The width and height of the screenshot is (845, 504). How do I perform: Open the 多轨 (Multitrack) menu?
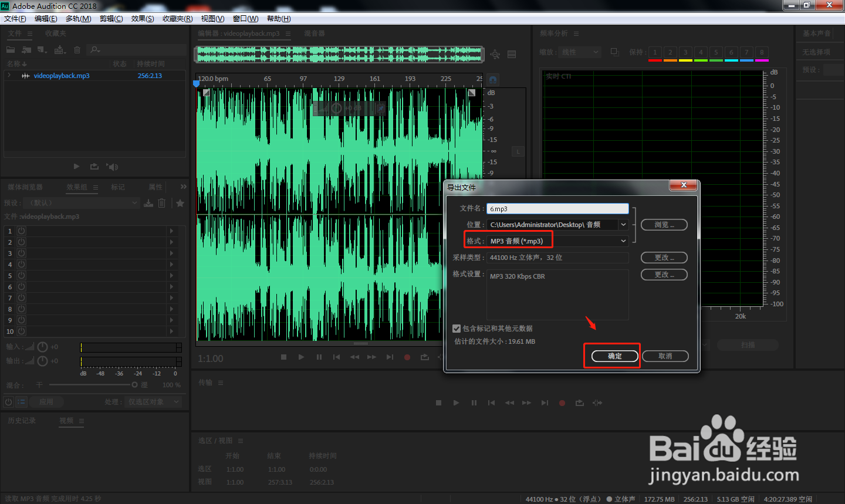click(x=78, y=19)
